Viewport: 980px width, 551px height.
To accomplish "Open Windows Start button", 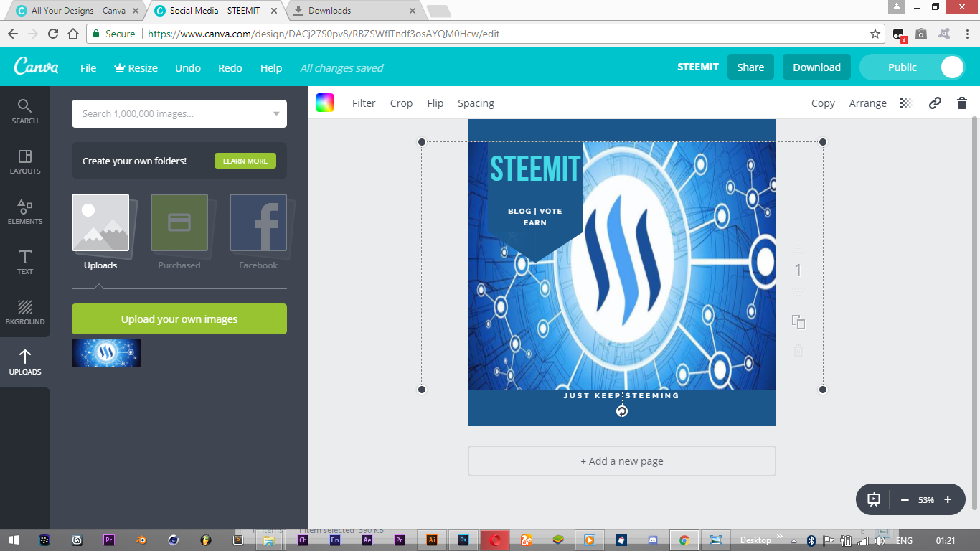I will 14,540.
